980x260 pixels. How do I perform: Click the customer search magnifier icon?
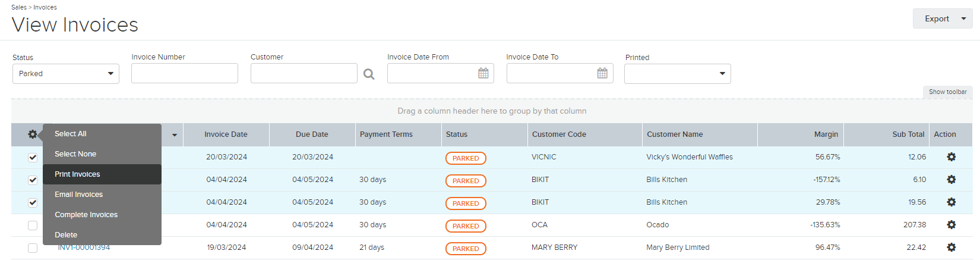tap(369, 74)
